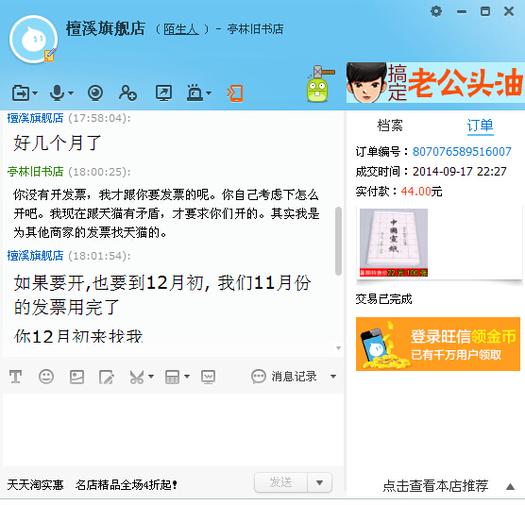Screen dimensions: 525x505
Task: Click the 陌生人 link in title
Action: pyautogui.click(x=181, y=29)
